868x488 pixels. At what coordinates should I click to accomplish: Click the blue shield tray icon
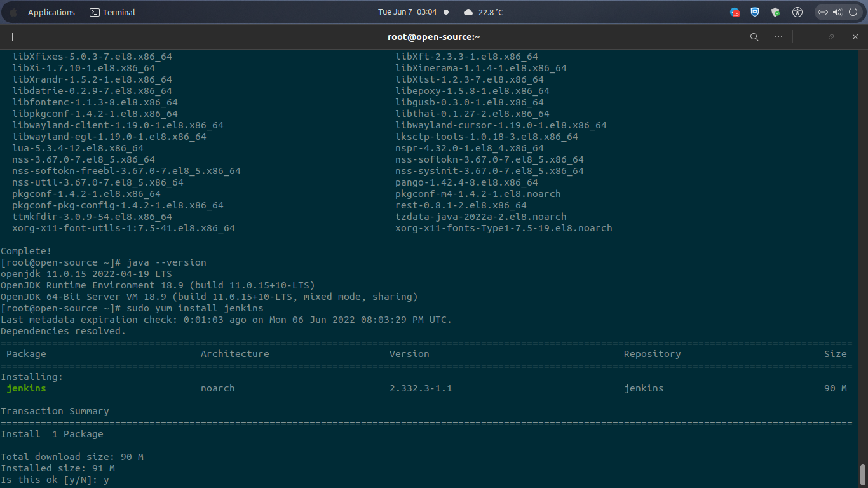(755, 12)
